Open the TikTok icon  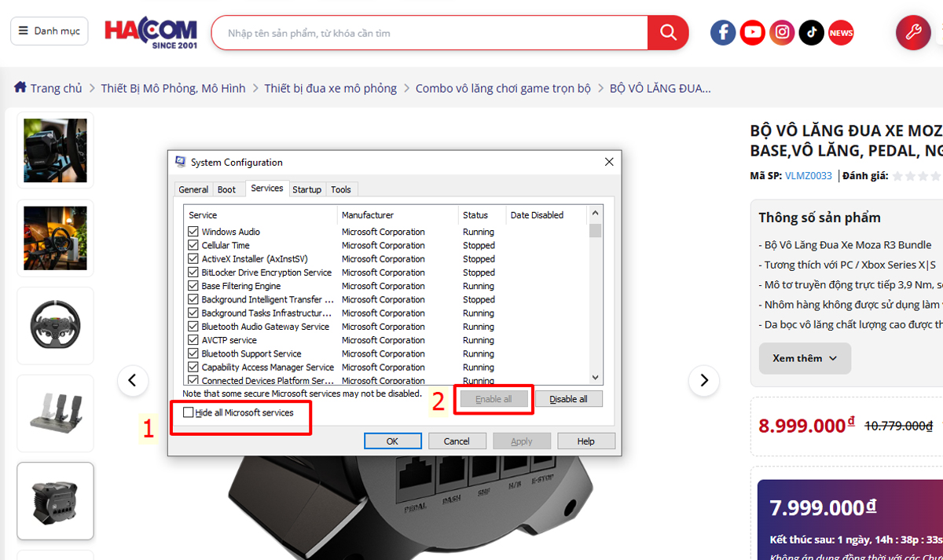point(811,32)
